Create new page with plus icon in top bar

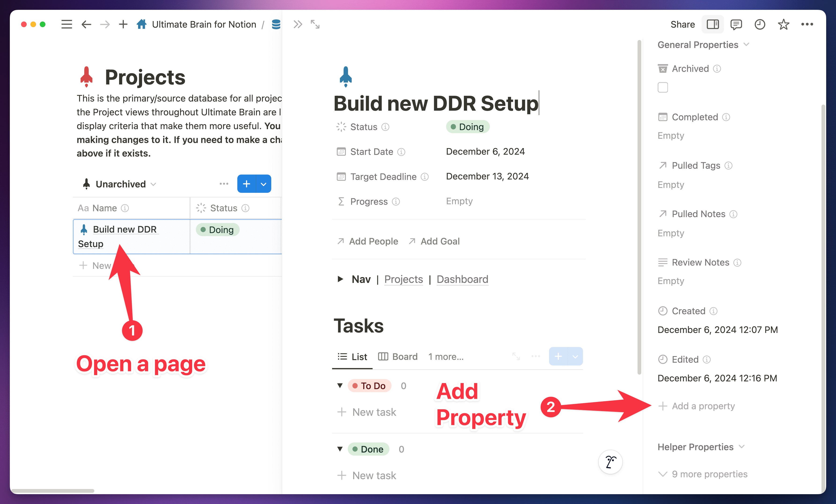(123, 24)
